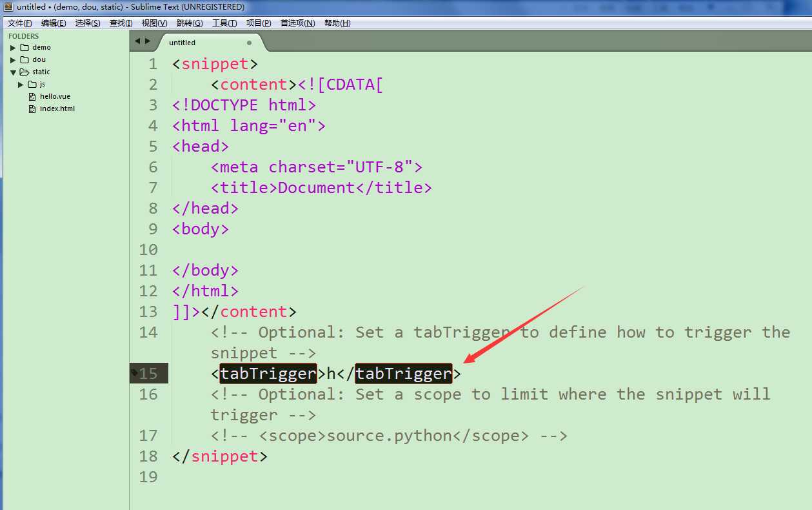
Task: Expand the dou folder tree arrow
Action: click(x=13, y=60)
